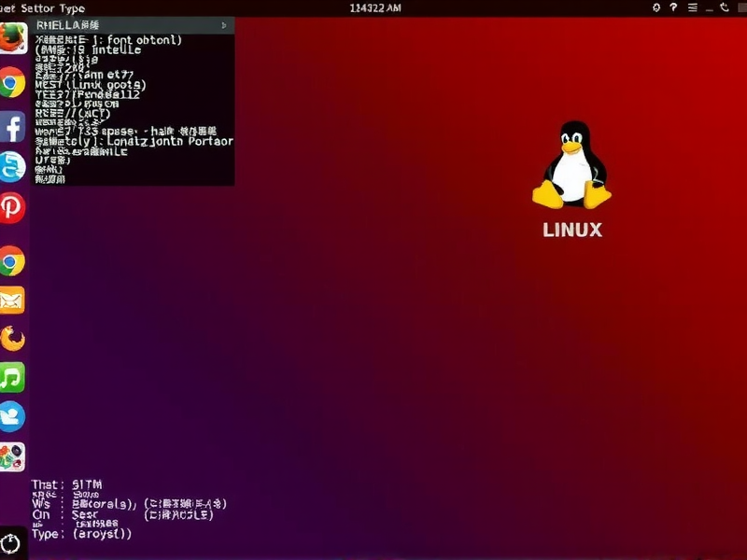Screen dimensions: 747x560
Task: Expand the RHELLA submenu arrow
Action: pyautogui.click(x=222, y=26)
